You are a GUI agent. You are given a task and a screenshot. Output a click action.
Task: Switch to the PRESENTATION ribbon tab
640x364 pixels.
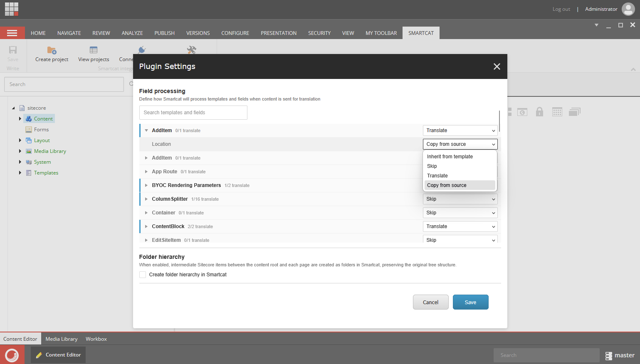pos(279,33)
